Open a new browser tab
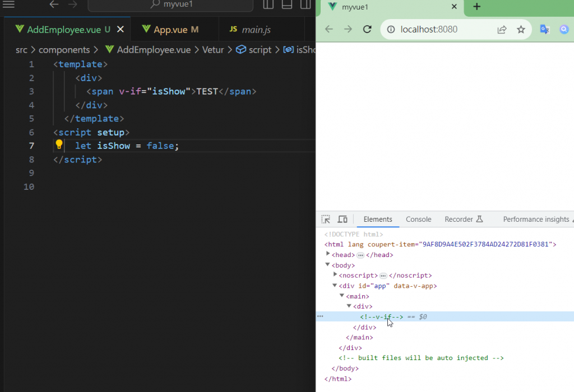 [476, 7]
